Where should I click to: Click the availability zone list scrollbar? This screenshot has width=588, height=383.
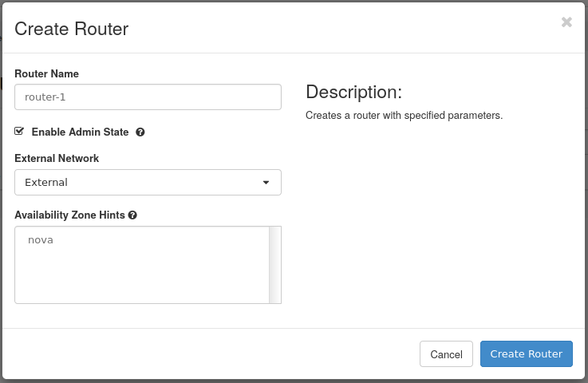click(x=274, y=265)
